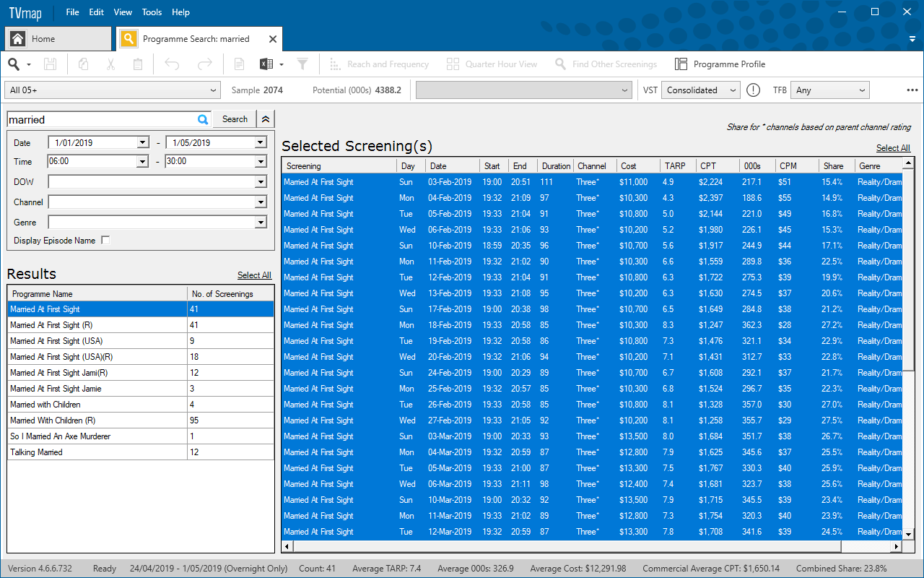Viewport: 924px width, 578px height.
Task: Sort by TARP column header
Action: [x=677, y=166]
